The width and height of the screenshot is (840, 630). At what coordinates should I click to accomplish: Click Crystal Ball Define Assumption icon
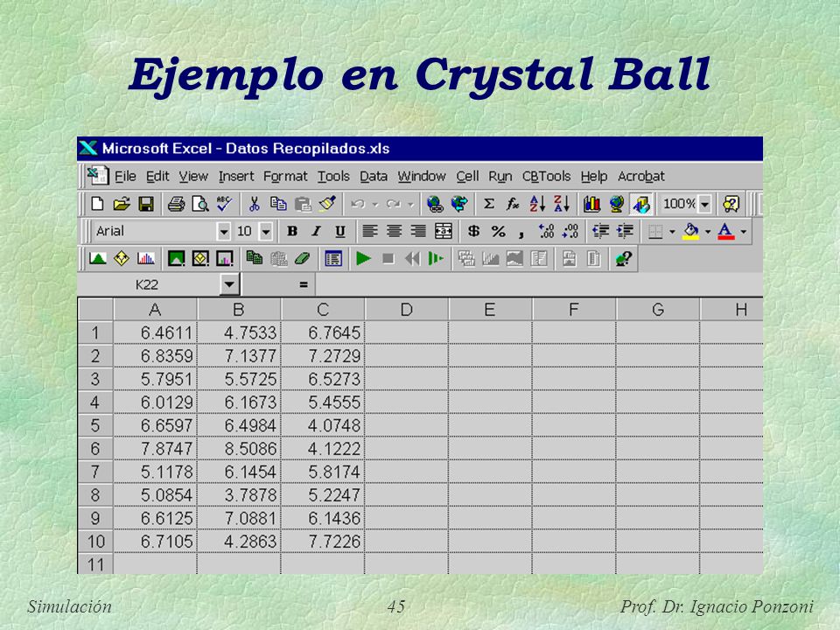point(97,259)
